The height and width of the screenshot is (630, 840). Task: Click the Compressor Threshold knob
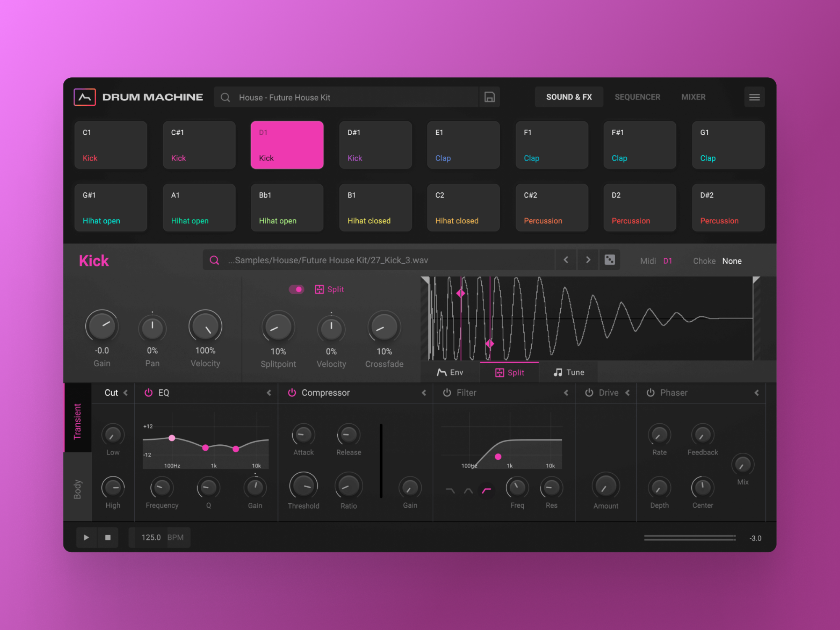[303, 486]
